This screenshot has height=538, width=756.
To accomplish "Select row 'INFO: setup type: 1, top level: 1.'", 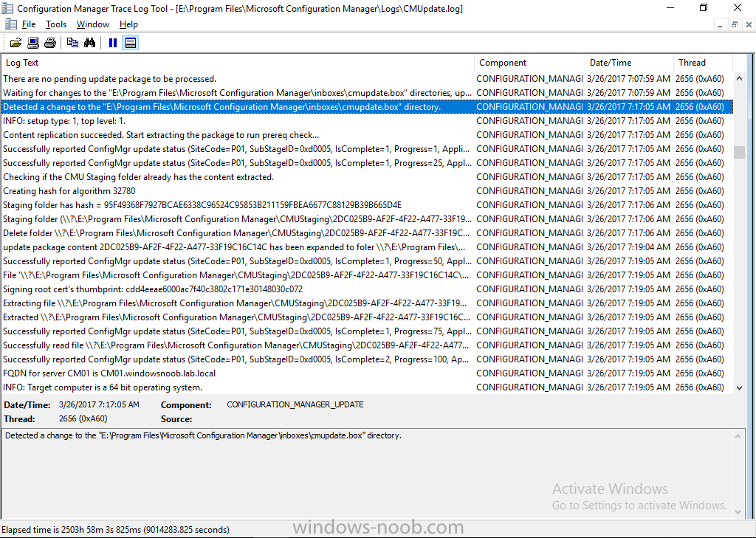I will [368, 120].
